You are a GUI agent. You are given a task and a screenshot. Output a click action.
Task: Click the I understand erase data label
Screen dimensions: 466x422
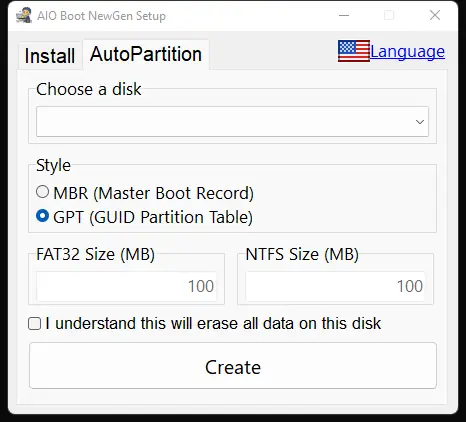pyautogui.click(x=213, y=323)
